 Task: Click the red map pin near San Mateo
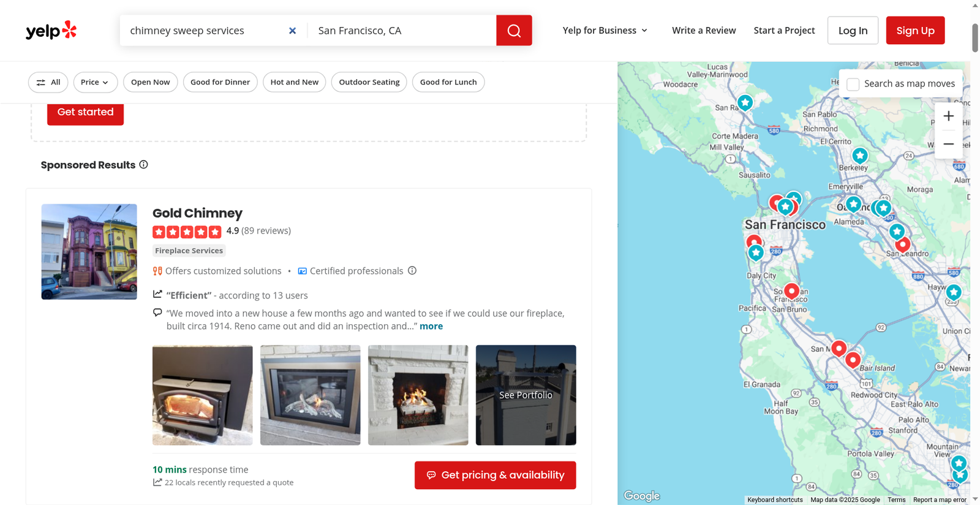pos(839,348)
